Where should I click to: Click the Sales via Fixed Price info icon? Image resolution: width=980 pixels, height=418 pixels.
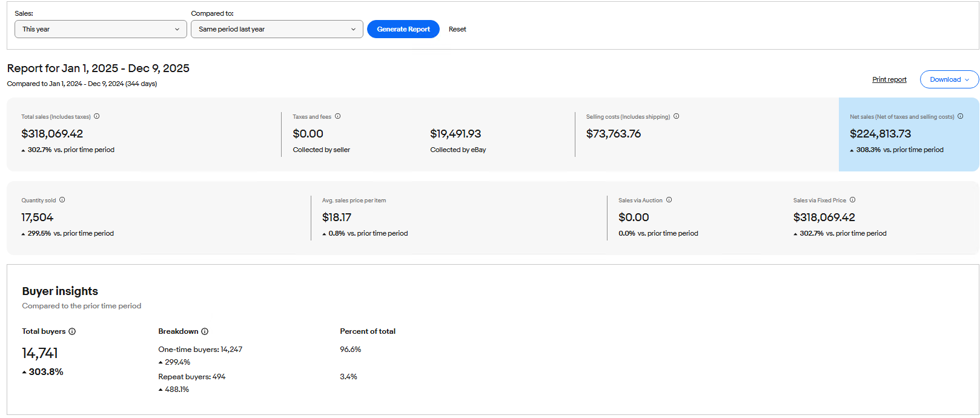pos(853,200)
